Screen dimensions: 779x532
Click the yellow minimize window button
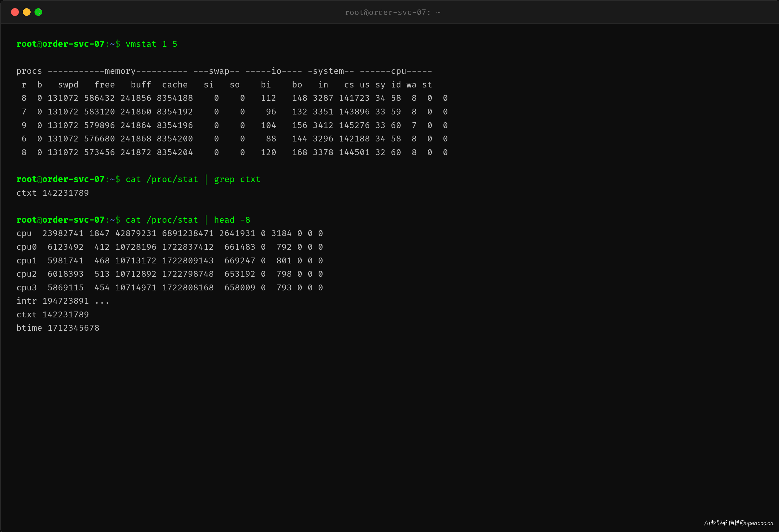[26, 12]
